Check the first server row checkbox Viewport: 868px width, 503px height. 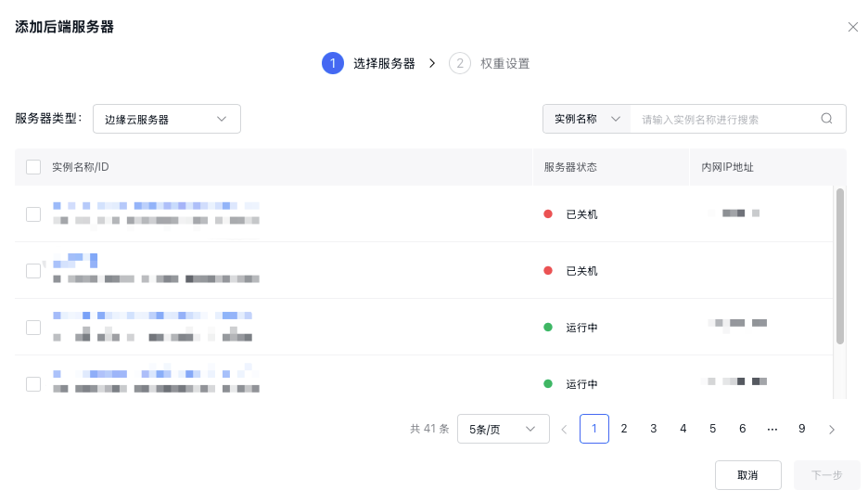pos(33,214)
